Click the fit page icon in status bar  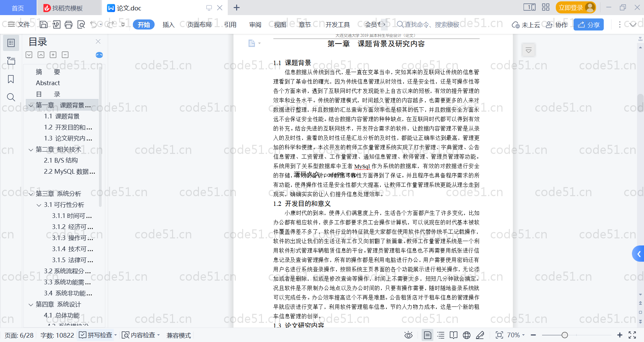pos(499,335)
